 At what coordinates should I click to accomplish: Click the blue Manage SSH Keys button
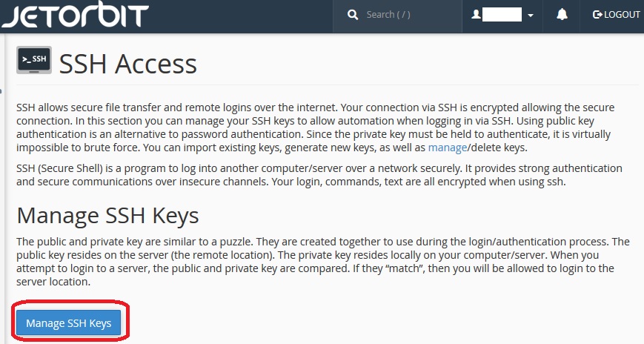click(69, 322)
